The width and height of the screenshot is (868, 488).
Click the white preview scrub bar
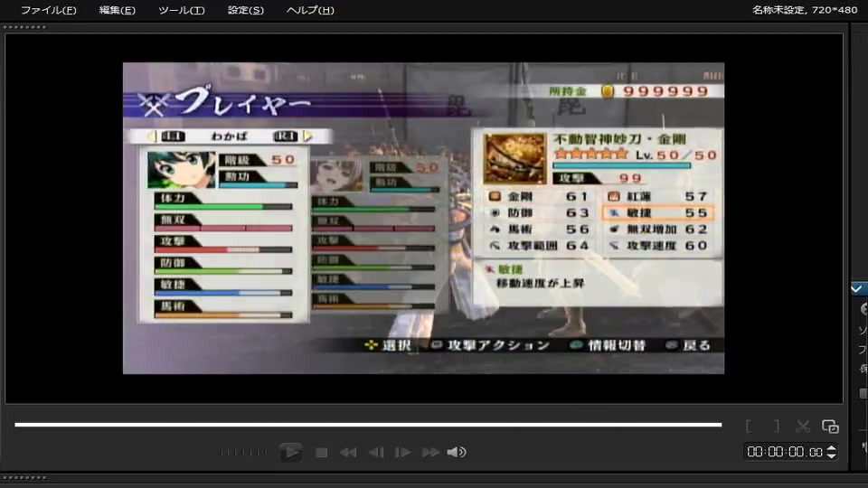[368, 425]
